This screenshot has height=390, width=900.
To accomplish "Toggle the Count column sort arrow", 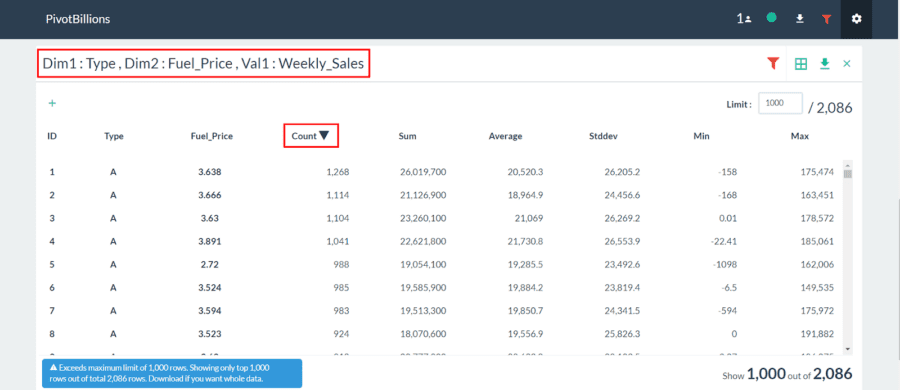I will tap(324, 136).
